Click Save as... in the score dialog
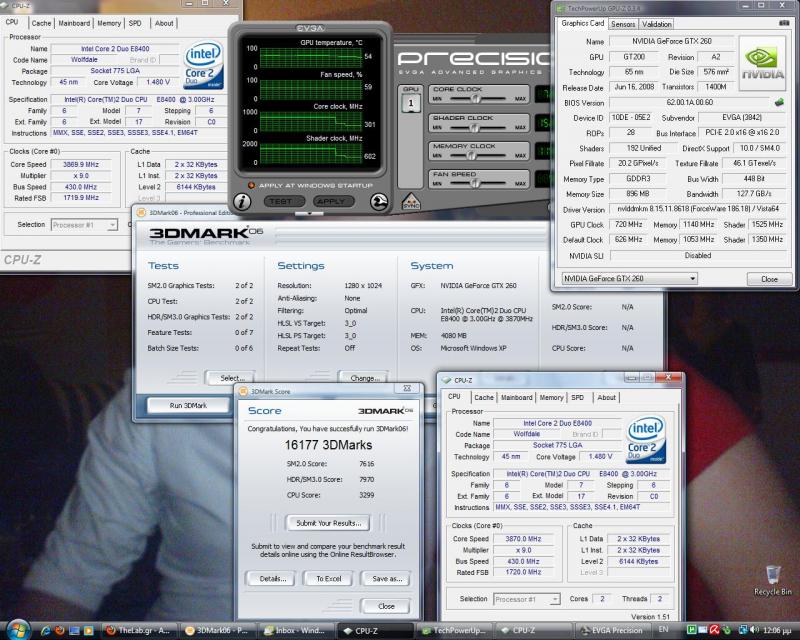The image size is (800, 640). 386,579
